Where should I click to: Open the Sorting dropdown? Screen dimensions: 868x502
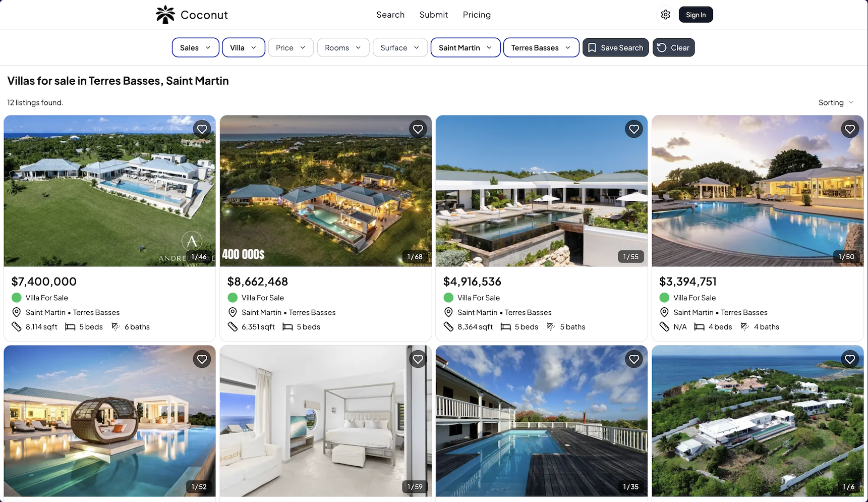point(836,102)
